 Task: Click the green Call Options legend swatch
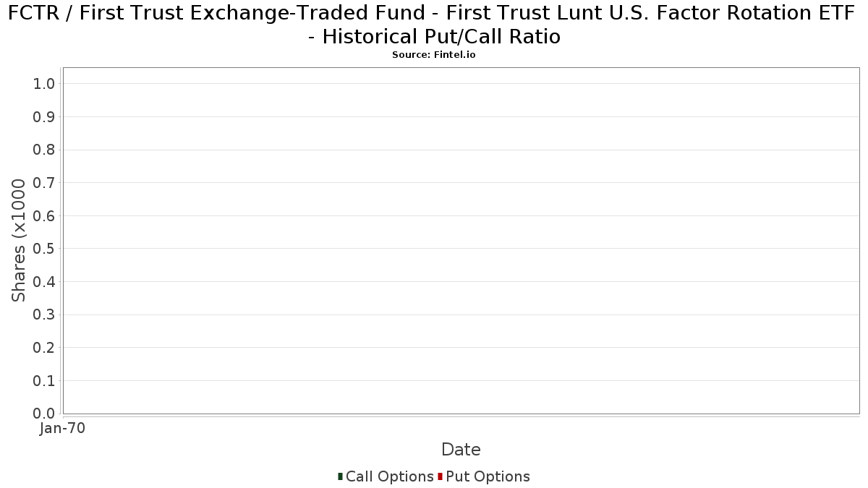tap(340, 476)
